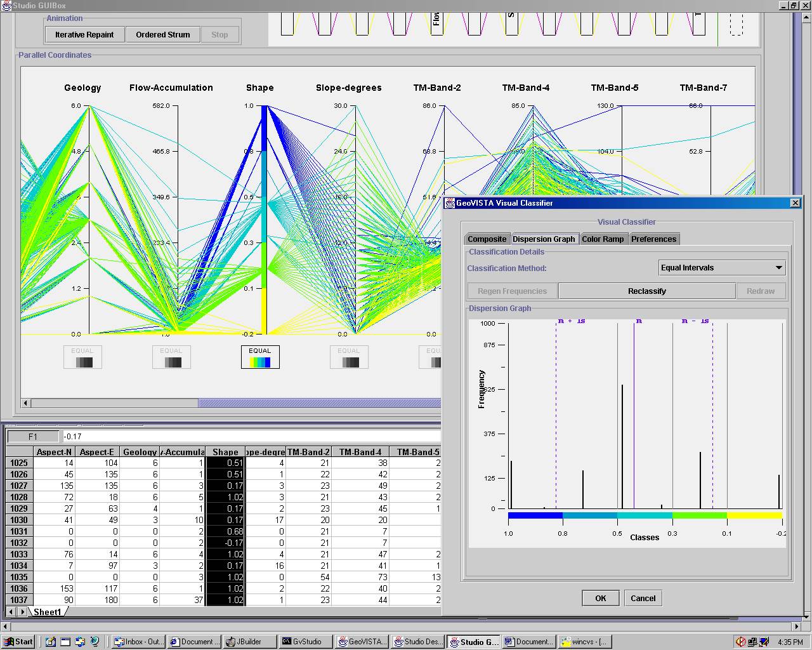Switch to JBuilder taskbar button
The image size is (812, 650).
pos(251,642)
